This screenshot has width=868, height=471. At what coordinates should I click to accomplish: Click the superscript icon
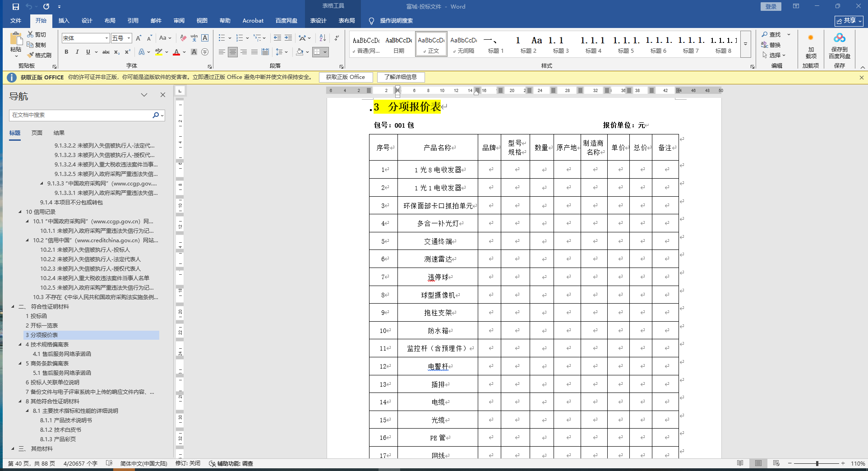(x=128, y=52)
